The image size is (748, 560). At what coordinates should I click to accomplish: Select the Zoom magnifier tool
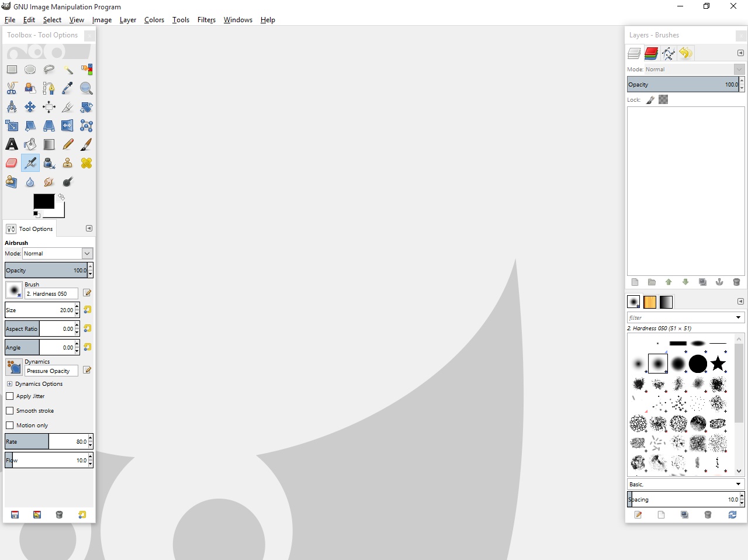[86, 88]
